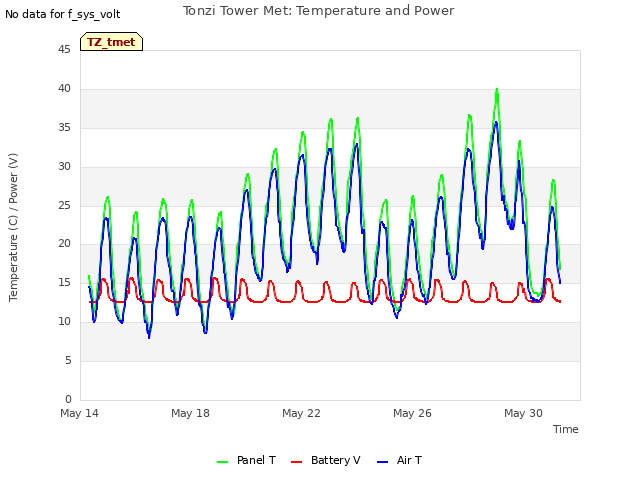
Task: Click the green Panel T legend swatch
Action: [222, 462]
